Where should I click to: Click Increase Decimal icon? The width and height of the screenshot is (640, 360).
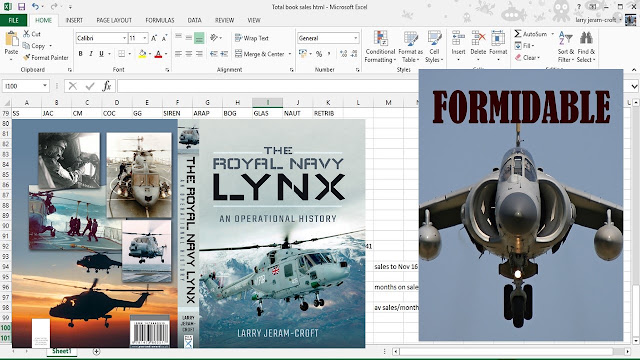[344, 53]
